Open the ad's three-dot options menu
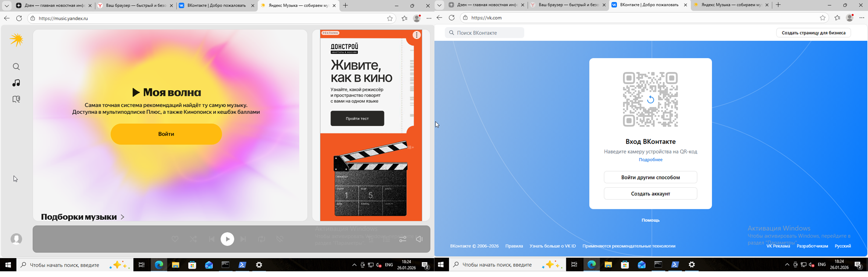Viewport: 868px width, 277px height. (x=416, y=35)
